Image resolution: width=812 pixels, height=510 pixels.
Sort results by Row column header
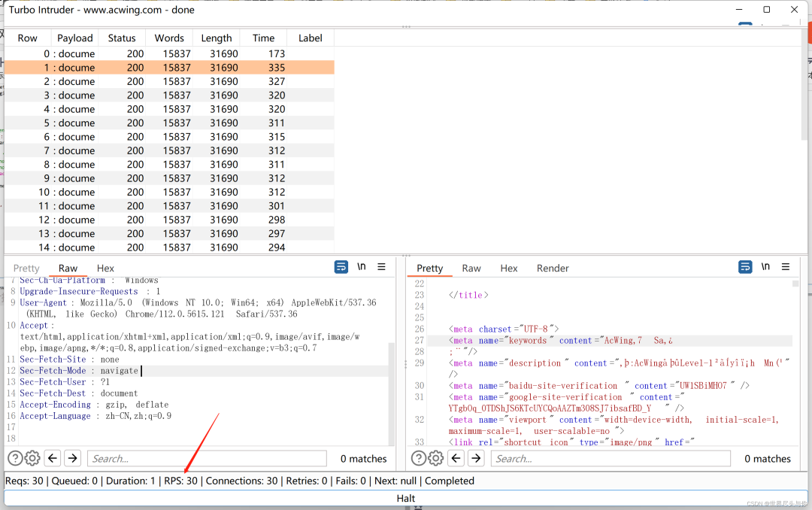pos(28,38)
